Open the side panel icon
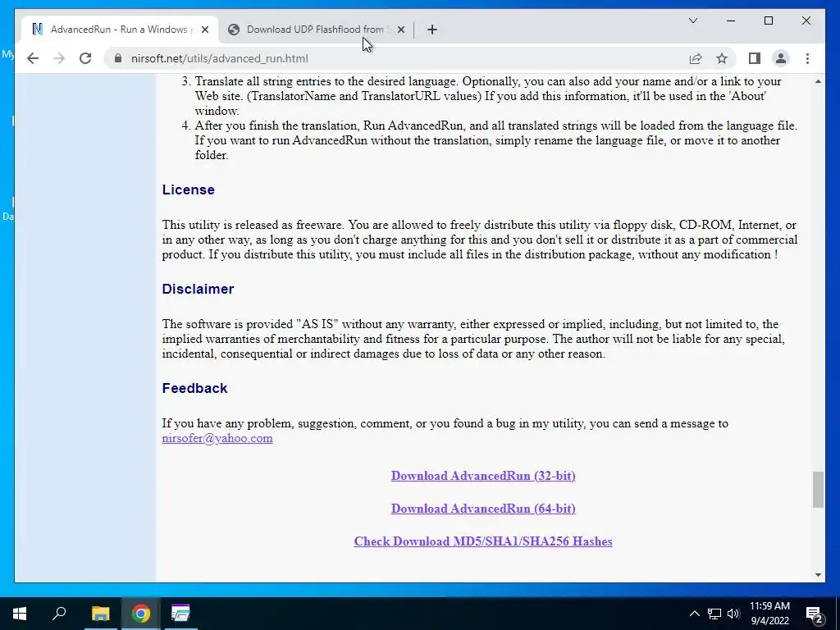840x630 pixels. [x=755, y=58]
